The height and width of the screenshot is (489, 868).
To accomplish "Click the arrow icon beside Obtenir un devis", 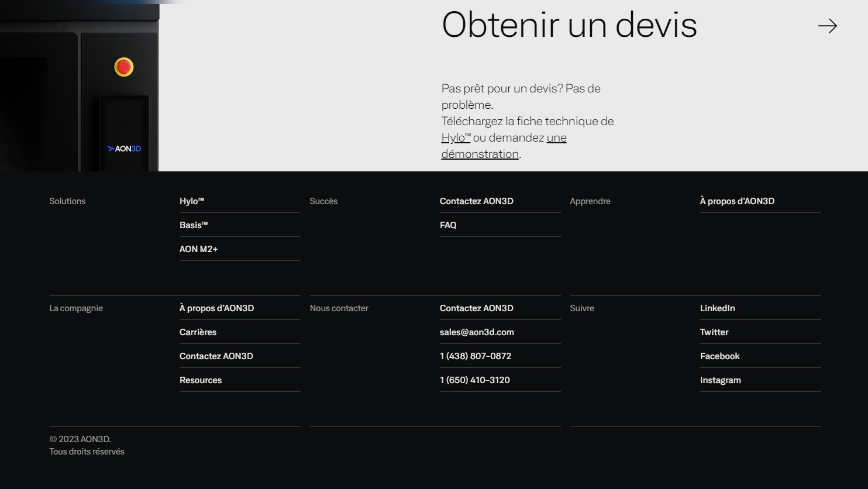I will click(827, 26).
